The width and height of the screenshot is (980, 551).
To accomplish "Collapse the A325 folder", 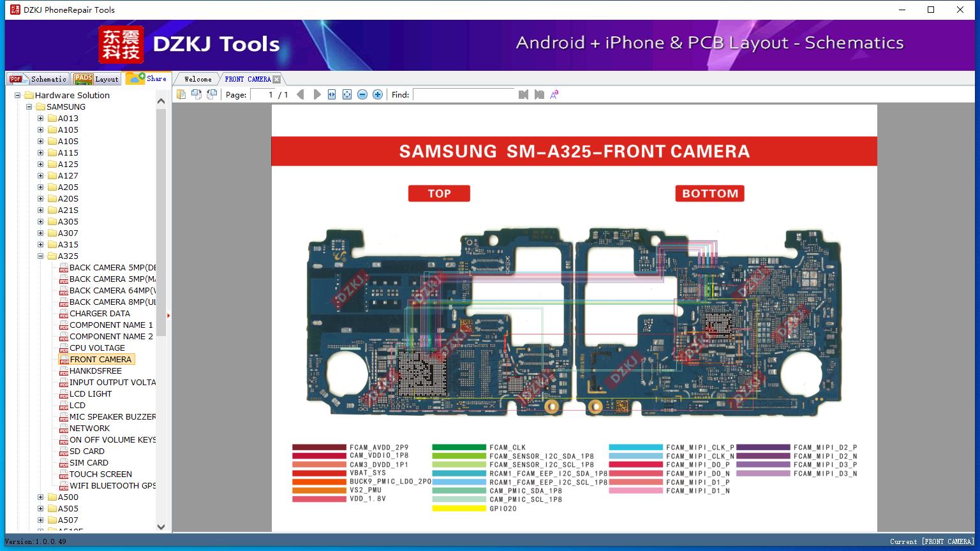I will pos(41,256).
